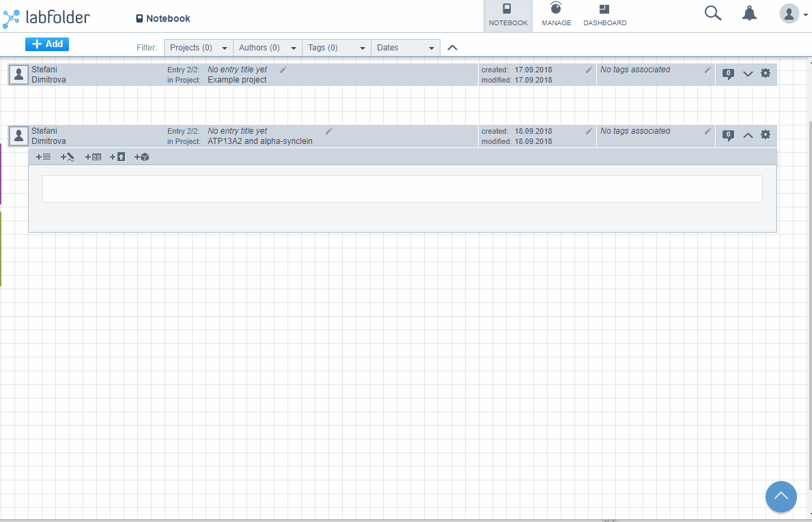Expand the Example project entry
Viewport: 812px width, 522px height.
point(748,74)
